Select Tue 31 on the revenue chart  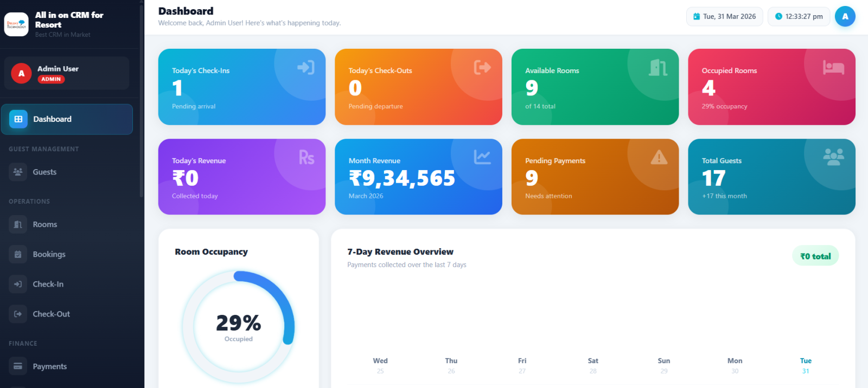(x=806, y=365)
